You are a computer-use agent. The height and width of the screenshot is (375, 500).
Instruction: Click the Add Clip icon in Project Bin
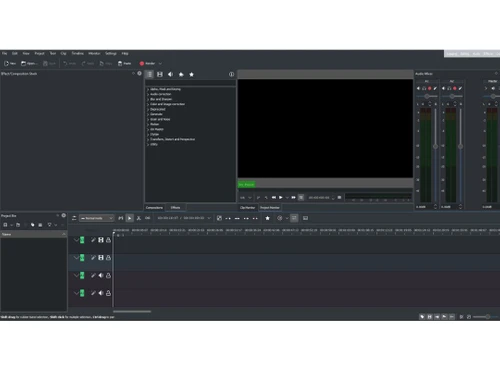[x=5, y=225]
